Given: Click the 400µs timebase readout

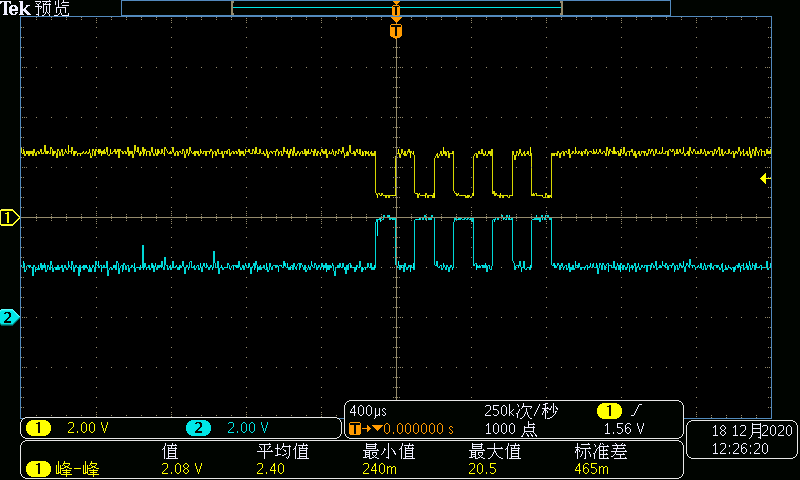Looking at the screenshot, I should 368,411.
